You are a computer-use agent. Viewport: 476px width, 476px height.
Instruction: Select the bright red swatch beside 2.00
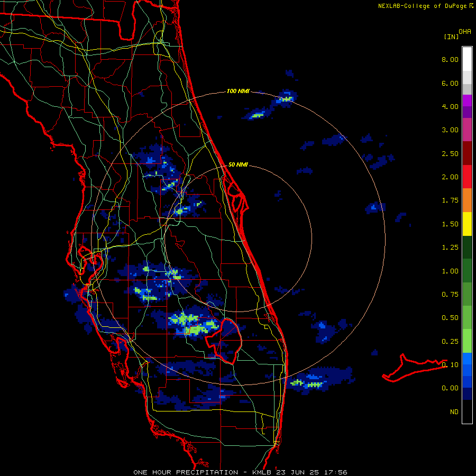(x=467, y=177)
